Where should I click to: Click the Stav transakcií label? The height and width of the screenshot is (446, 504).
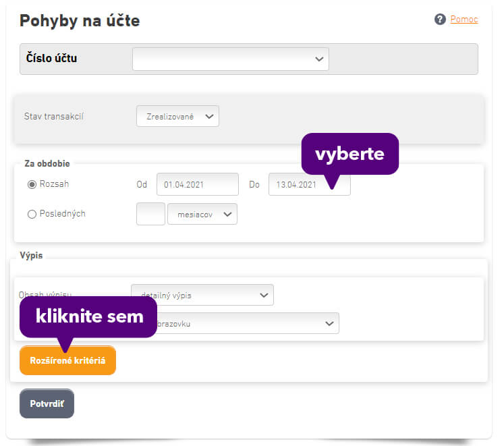click(54, 117)
